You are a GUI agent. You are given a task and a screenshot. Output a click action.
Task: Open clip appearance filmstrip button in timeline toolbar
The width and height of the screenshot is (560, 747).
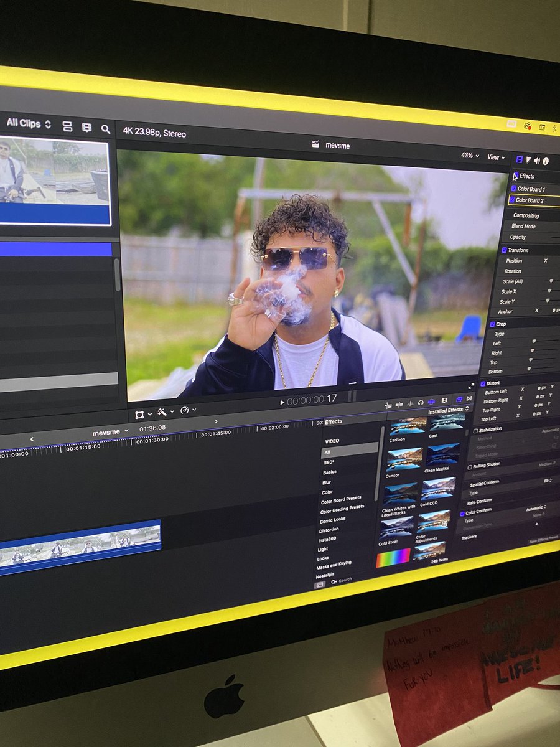pos(445,401)
